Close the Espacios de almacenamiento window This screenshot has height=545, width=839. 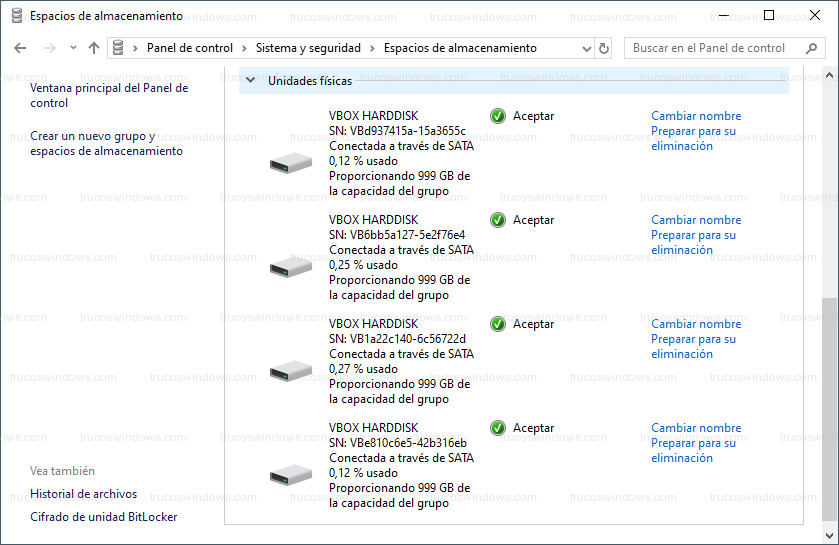pyautogui.click(x=815, y=15)
